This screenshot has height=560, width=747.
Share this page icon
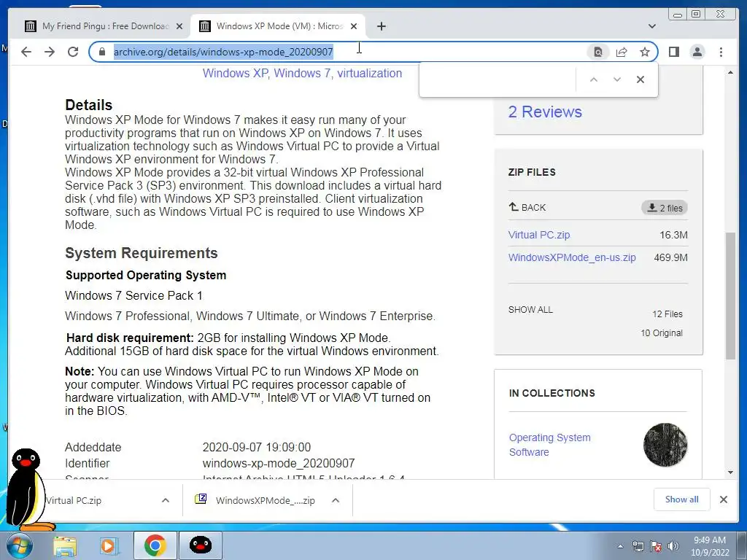pos(622,52)
